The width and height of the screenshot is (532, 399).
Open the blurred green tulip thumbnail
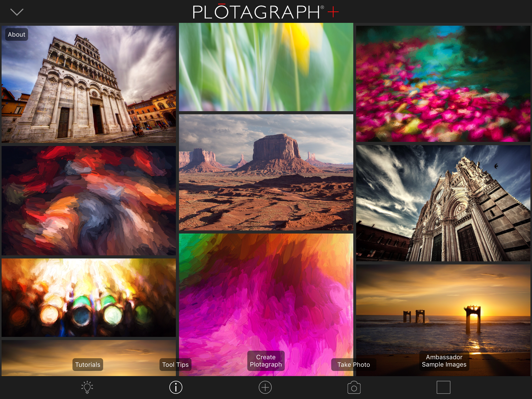point(266,67)
